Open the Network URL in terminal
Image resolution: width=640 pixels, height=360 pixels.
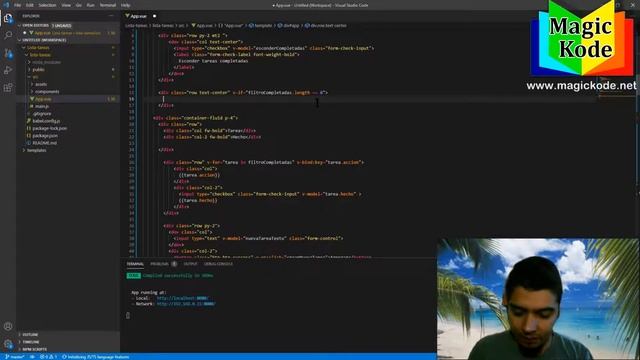tap(186, 304)
